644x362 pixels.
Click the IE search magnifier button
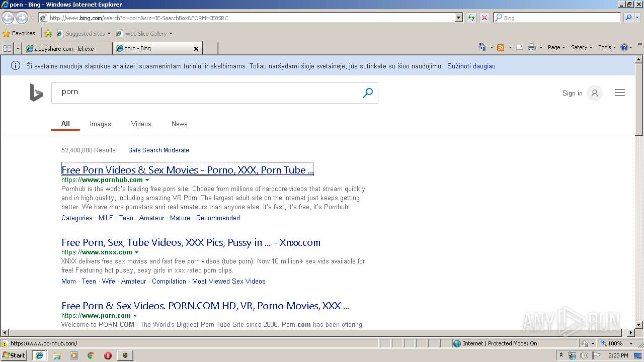pyautogui.click(x=628, y=18)
